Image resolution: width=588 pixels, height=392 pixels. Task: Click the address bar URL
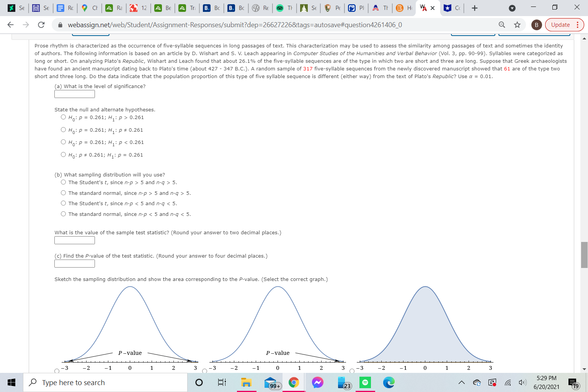coord(235,25)
